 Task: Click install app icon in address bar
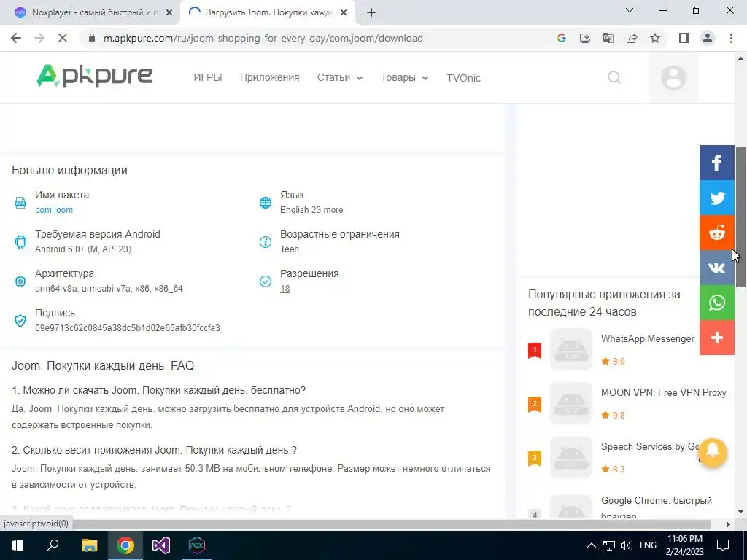(x=584, y=38)
